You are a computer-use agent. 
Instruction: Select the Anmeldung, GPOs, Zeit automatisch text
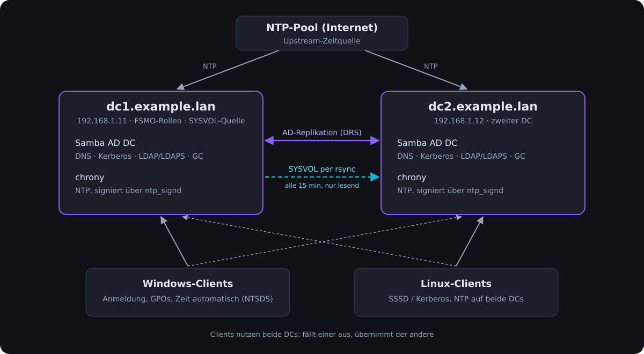point(188,299)
